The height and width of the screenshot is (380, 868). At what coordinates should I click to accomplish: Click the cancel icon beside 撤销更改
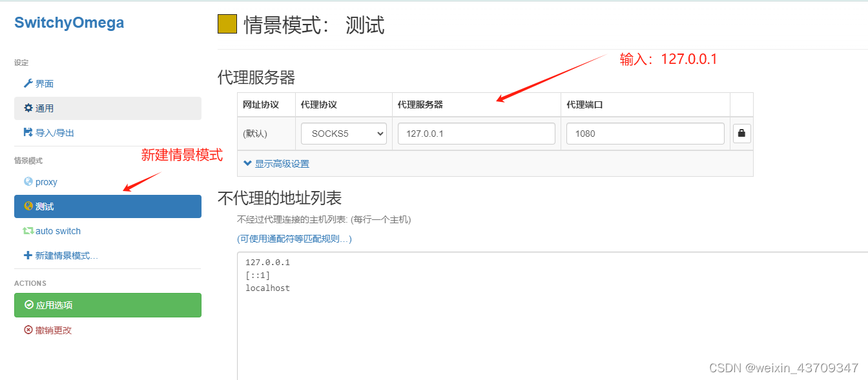(x=28, y=330)
